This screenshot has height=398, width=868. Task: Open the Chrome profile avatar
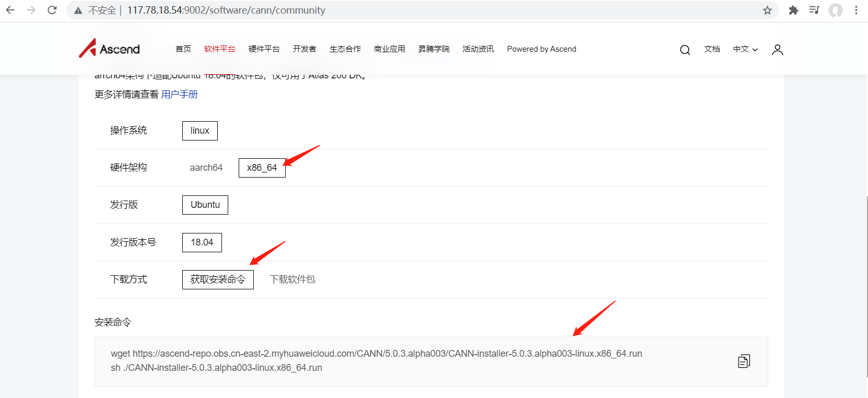pos(836,10)
